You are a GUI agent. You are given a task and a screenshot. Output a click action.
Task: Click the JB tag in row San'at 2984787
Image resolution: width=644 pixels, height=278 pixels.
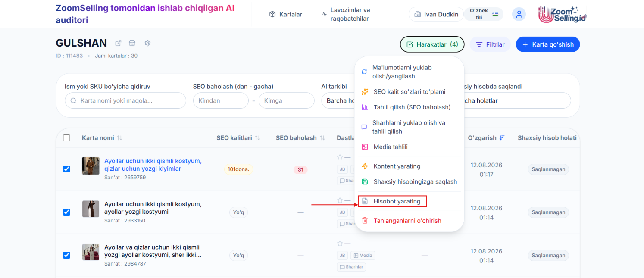[x=342, y=256]
